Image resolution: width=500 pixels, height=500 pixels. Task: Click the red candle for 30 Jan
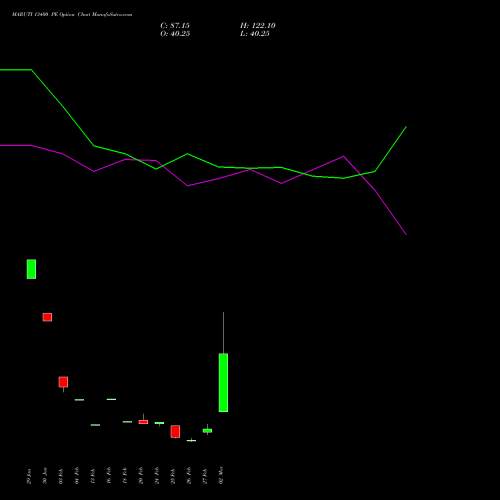[x=47, y=317]
